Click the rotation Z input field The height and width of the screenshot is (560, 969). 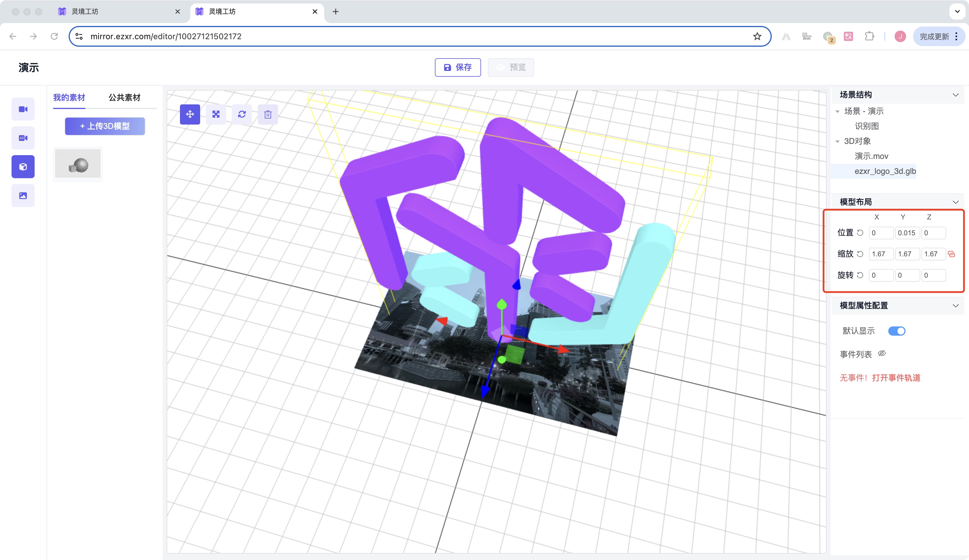[x=933, y=275]
